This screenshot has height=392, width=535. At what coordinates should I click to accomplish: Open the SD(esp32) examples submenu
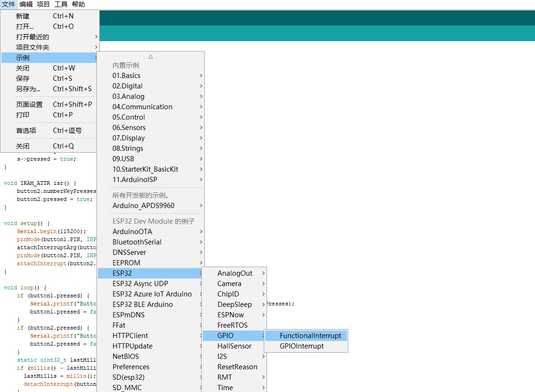(x=150, y=377)
